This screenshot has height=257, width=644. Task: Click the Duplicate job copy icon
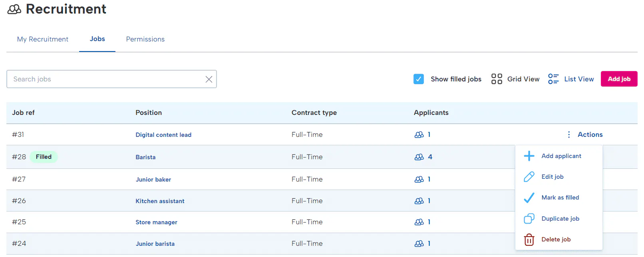coord(529,219)
